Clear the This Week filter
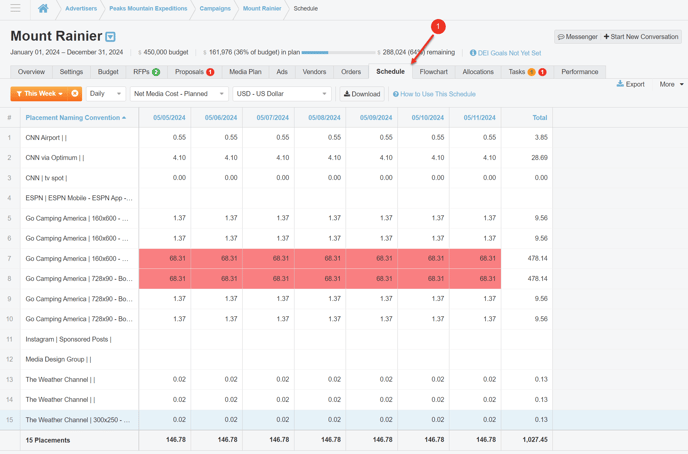The width and height of the screenshot is (688, 454). pos(75,93)
